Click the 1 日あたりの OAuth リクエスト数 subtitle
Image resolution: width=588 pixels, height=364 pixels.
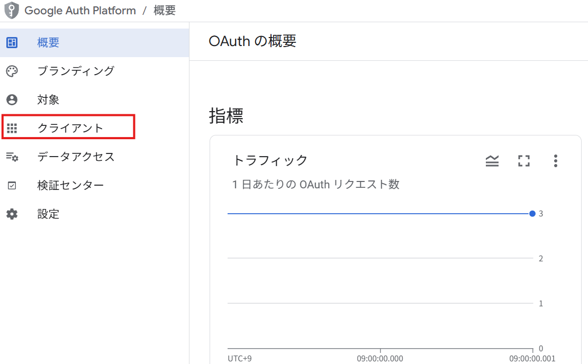tap(316, 185)
